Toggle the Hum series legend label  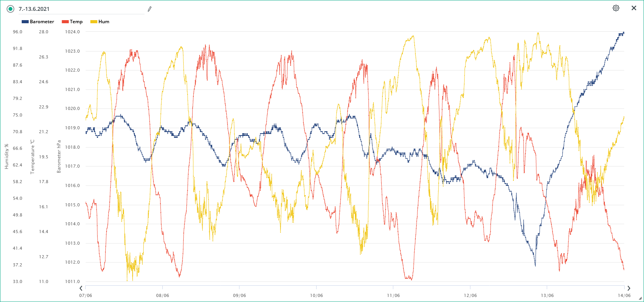[103, 22]
